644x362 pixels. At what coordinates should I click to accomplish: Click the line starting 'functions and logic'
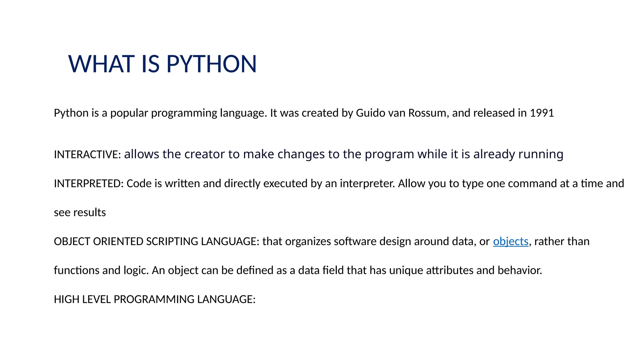[x=298, y=270]
